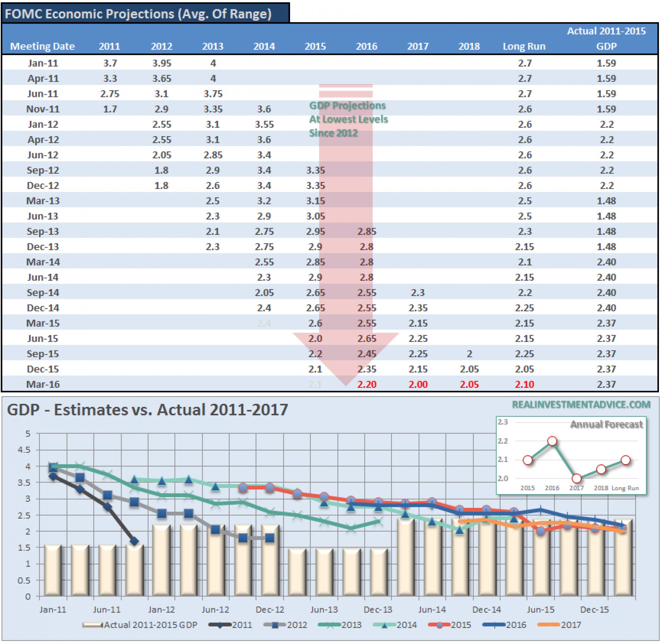Click the Meeting Date column header
Screen dimensions: 662x644
click(42, 46)
